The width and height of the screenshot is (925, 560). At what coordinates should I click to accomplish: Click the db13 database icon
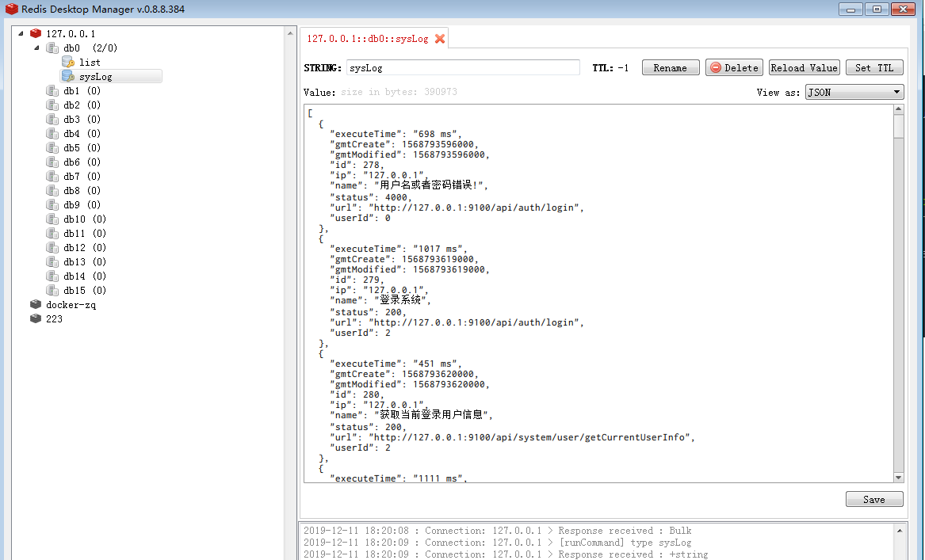pyautogui.click(x=52, y=261)
